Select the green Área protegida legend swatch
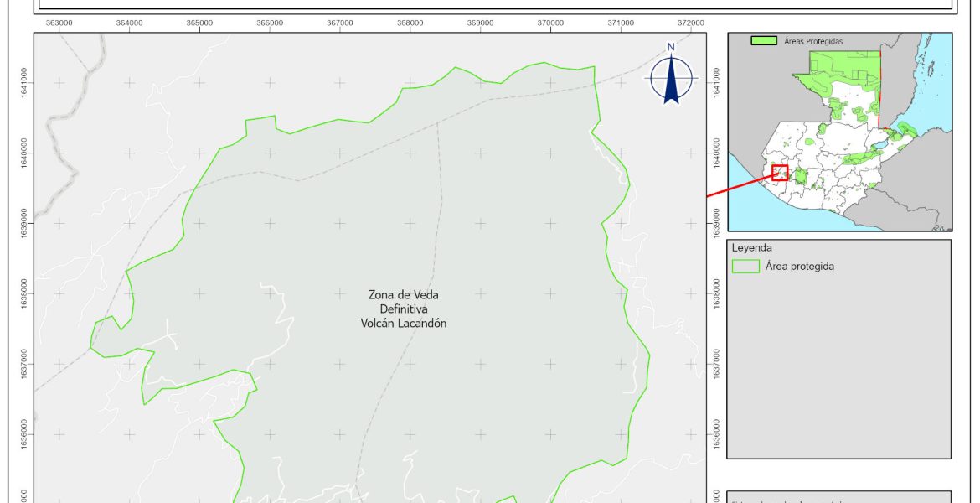The height and width of the screenshot is (503, 980). point(745,267)
